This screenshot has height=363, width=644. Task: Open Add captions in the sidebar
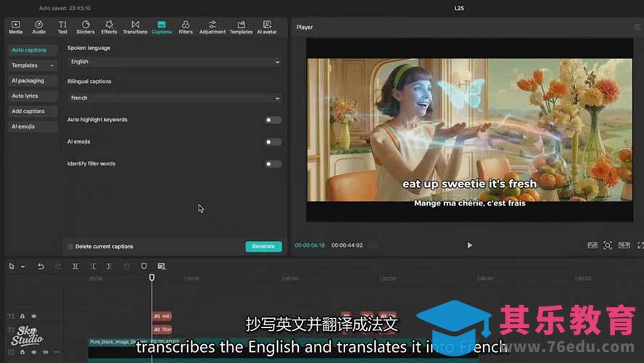pos(32,111)
